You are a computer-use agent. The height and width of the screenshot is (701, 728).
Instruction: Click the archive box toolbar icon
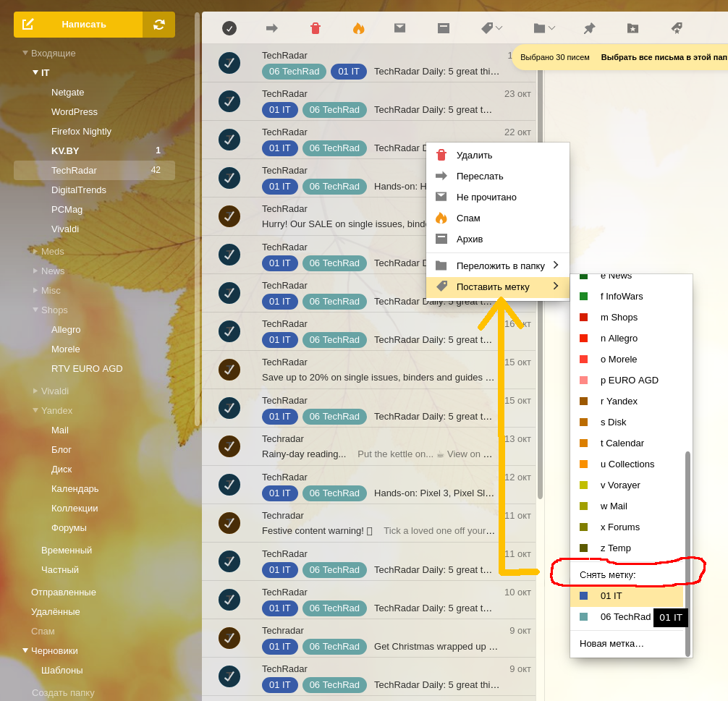click(x=444, y=28)
